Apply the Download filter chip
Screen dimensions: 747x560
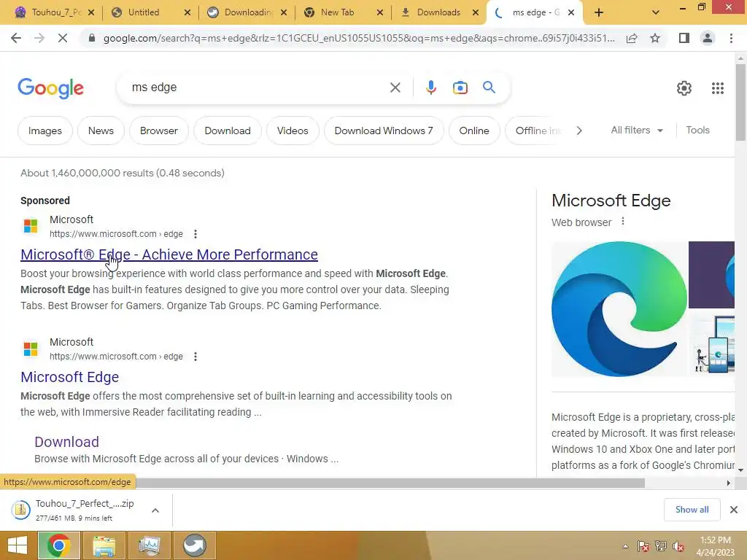click(228, 131)
